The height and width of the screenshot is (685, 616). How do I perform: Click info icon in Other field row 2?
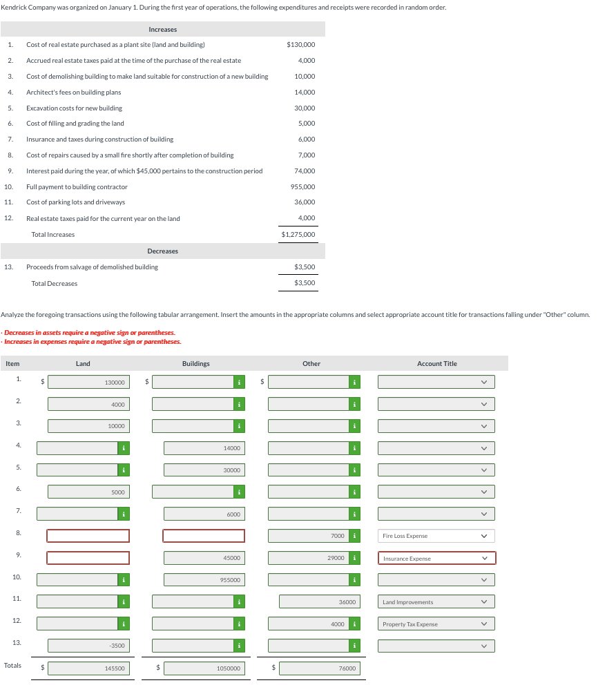[x=354, y=404]
